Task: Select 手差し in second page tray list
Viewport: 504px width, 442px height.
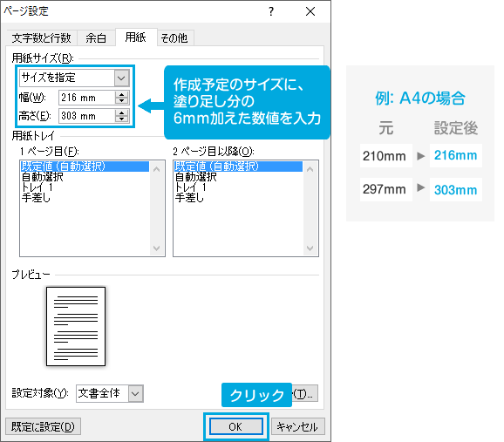Action: (189, 198)
